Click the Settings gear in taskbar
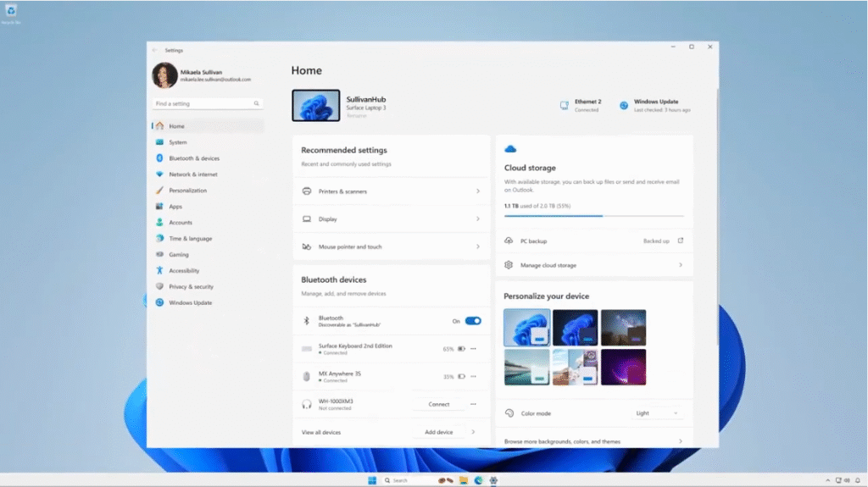The image size is (868, 487). click(x=493, y=480)
